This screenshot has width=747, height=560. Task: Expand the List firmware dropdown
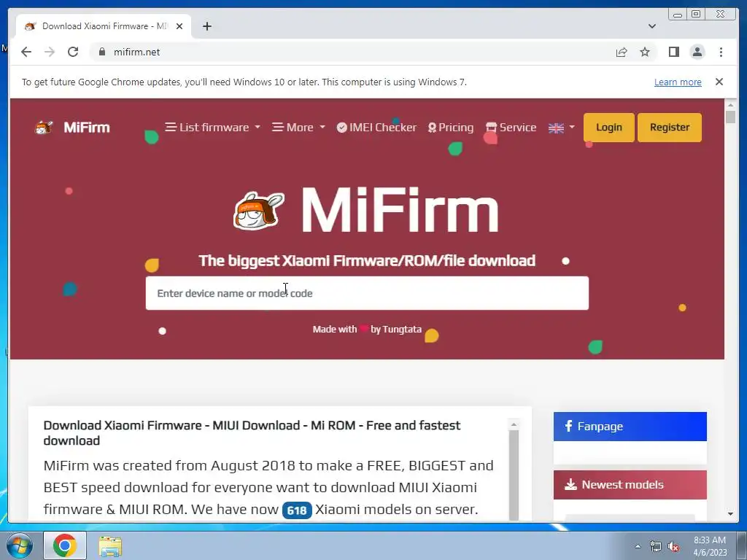(212, 128)
